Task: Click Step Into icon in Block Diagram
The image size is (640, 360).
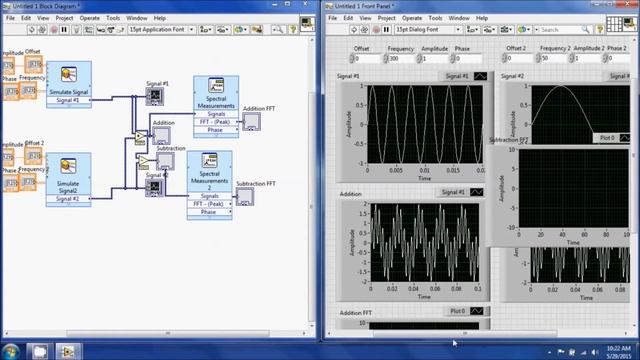Action: [x=100, y=29]
